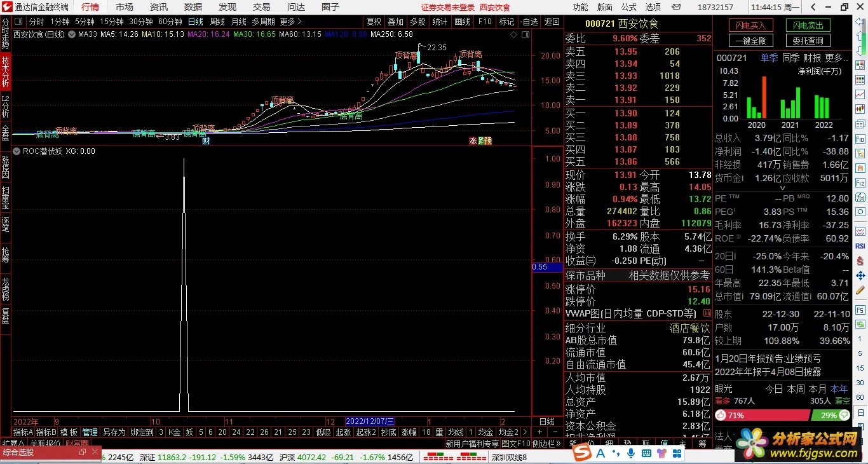868x464 pixels.
Task: Open the 市场 menu
Action: click(125, 7)
